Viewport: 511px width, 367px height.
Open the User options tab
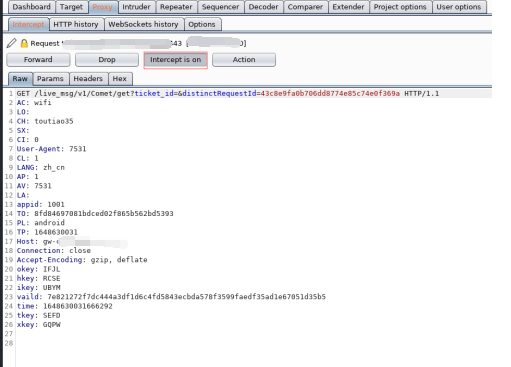459,7
